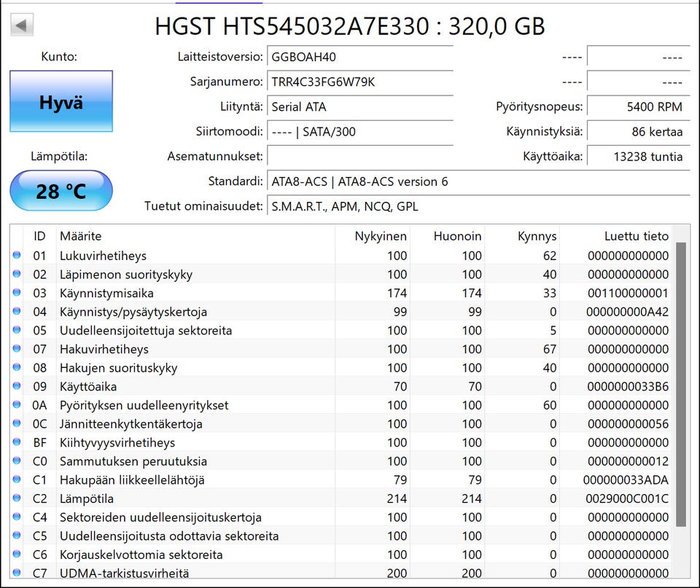This screenshot has width=700, height=588.
Task: Click the status dot for 09 Käyttöaika
Action: tap(17, 386)
